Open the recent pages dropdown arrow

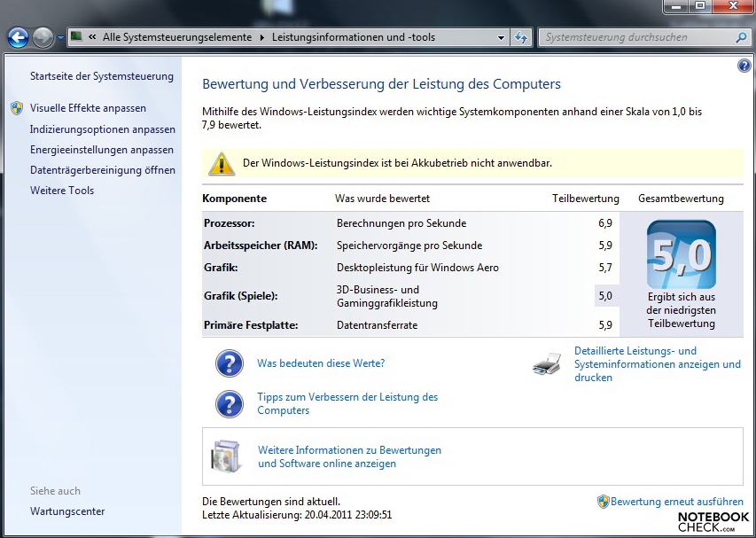pyautogui.click(x=60, y=37)
